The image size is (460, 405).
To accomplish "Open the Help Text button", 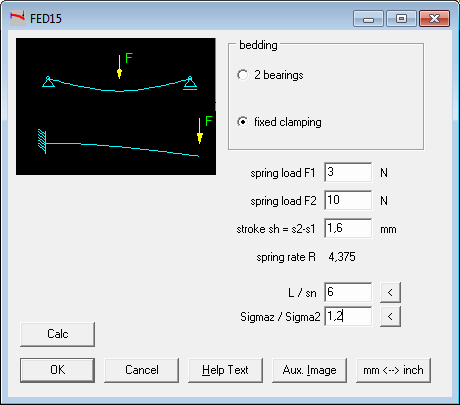I will coord(225,370).
